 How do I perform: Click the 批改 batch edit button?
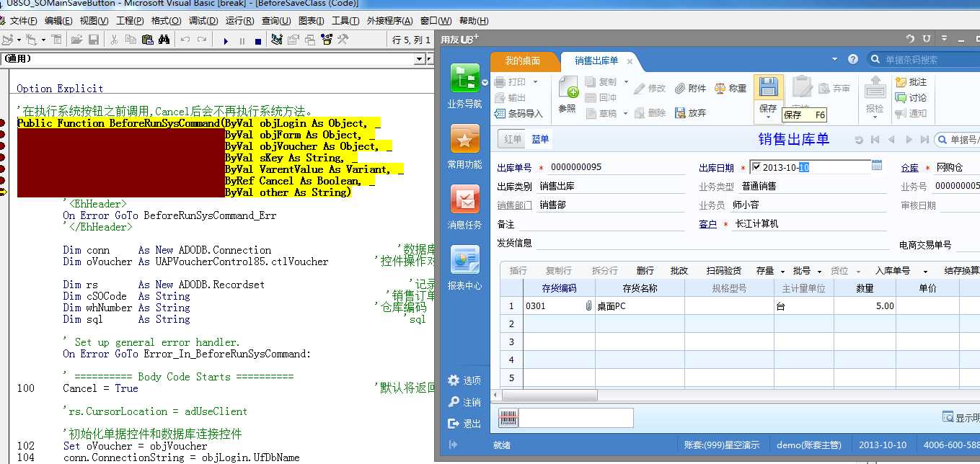pos(679,271)
